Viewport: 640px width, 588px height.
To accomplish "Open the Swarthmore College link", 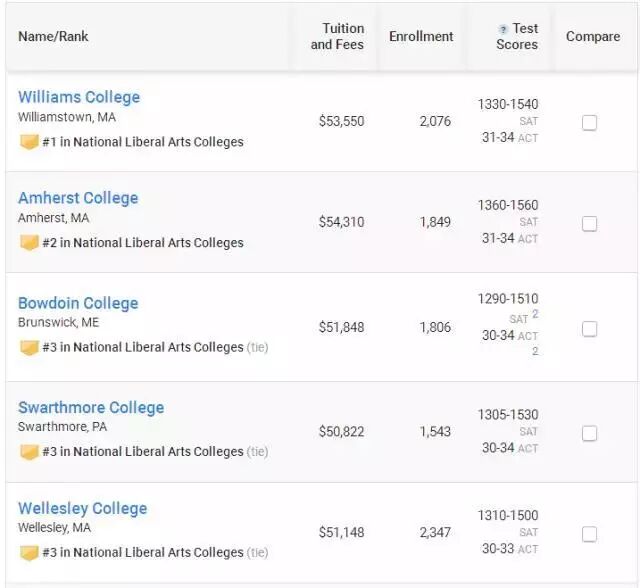I will point(91,407).
